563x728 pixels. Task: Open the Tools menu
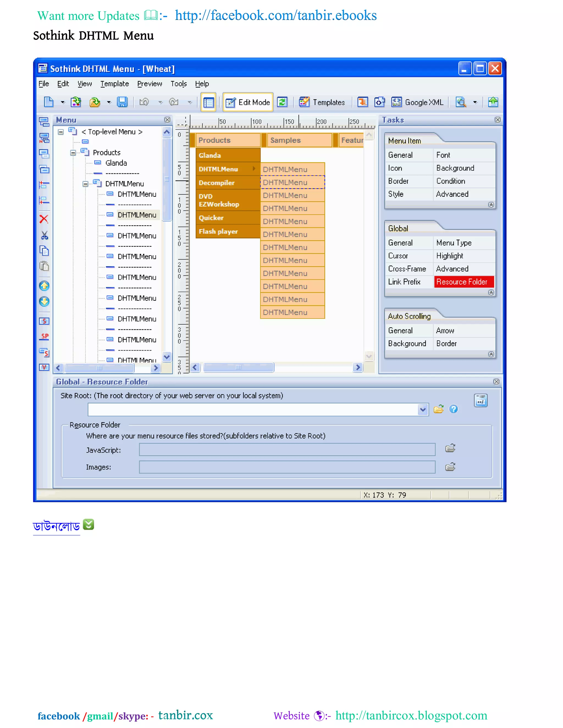pos(178,84)
